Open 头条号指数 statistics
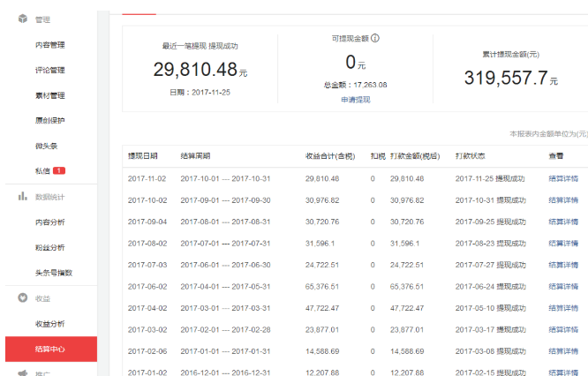 coord(53,272)
